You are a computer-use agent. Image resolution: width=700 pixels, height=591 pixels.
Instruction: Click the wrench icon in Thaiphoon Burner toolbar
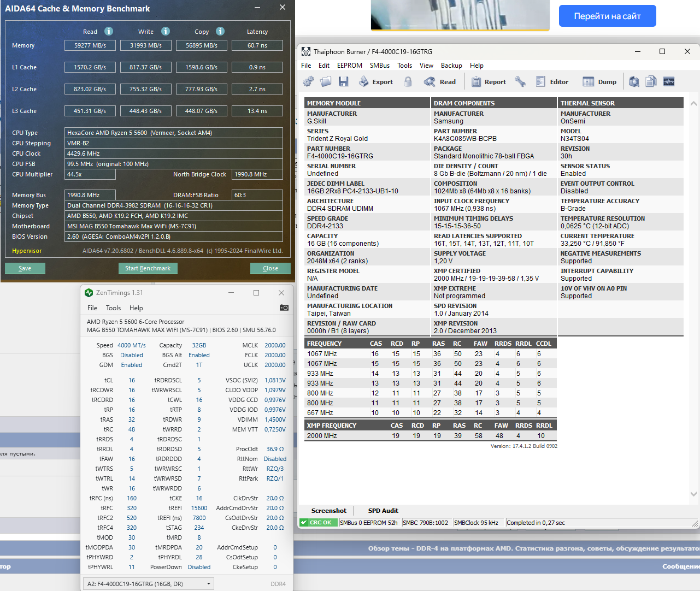point(520,81)
